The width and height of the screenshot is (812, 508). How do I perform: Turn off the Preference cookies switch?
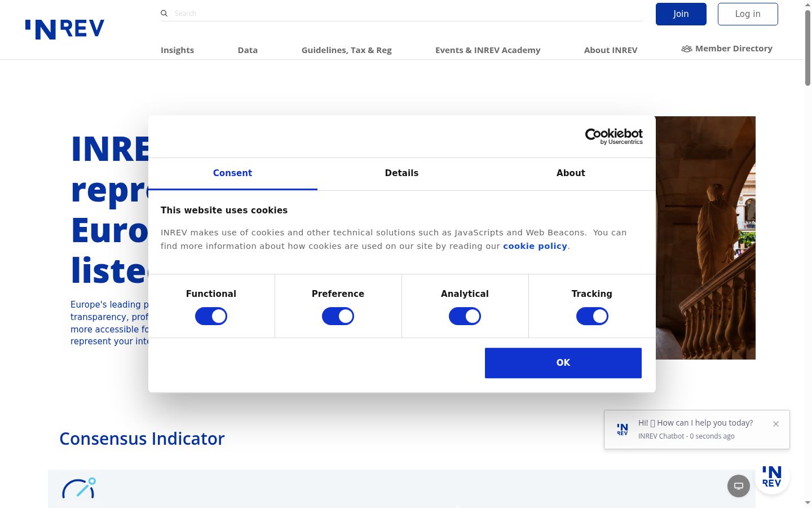pos(338,316)
